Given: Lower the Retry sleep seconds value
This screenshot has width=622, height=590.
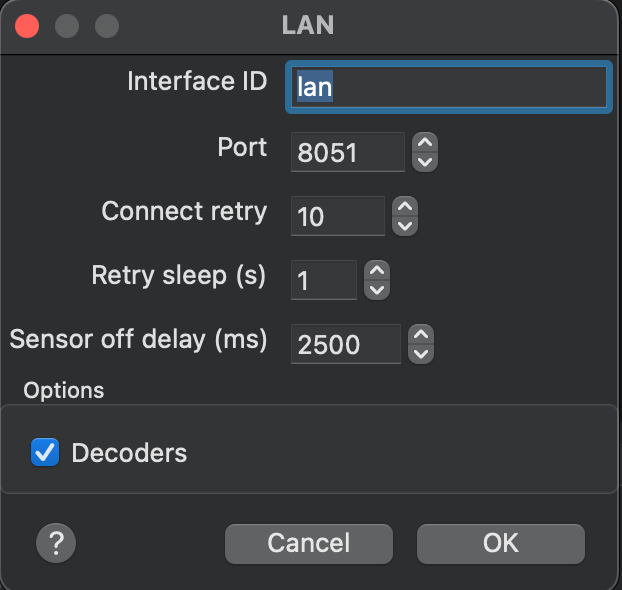Looking at the screenshot, I should 377,290.
